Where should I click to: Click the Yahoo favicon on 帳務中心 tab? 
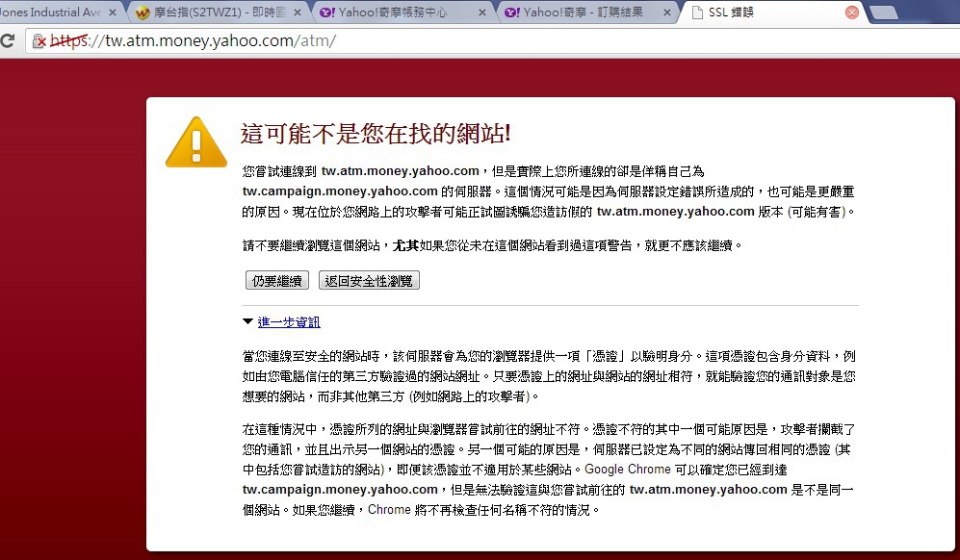327,13
